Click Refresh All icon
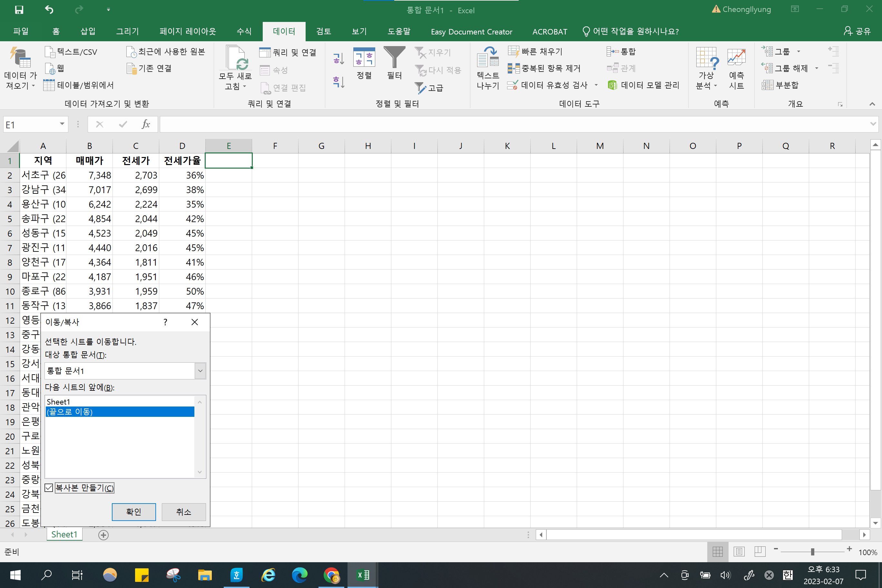This screenshot has width=882, height=588. (x=236, y=58)
